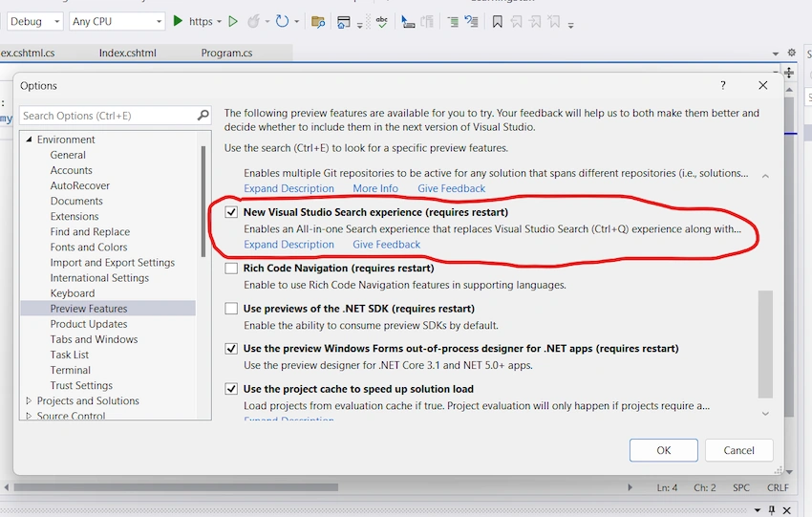This screenshot has height=517, width=812.
Task: Click the Options tree vertical scrollbar
Action: 203,201
